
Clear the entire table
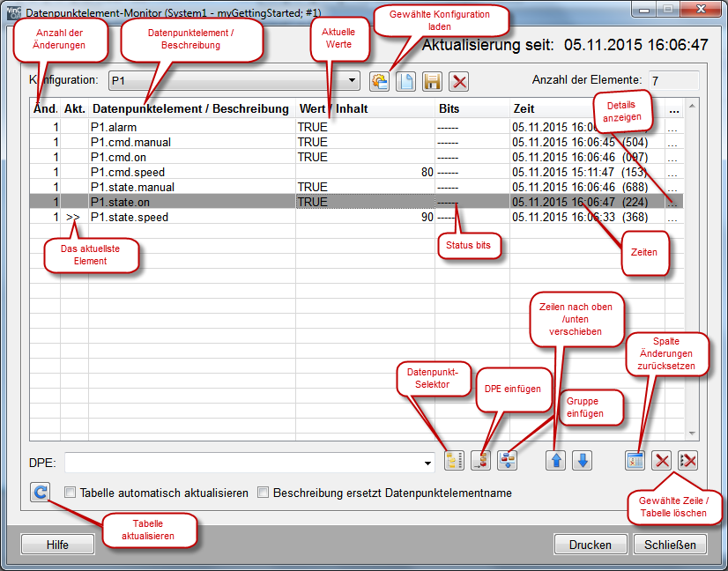[687, 461]
